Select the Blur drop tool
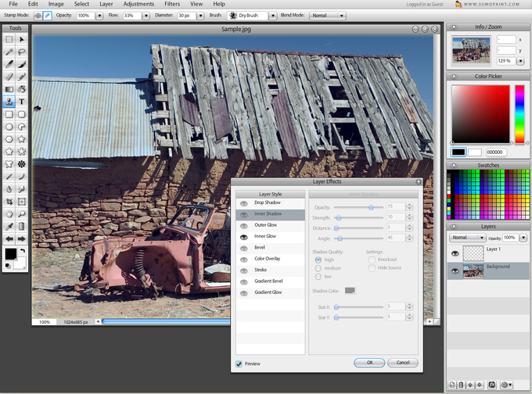 point(9,189)
